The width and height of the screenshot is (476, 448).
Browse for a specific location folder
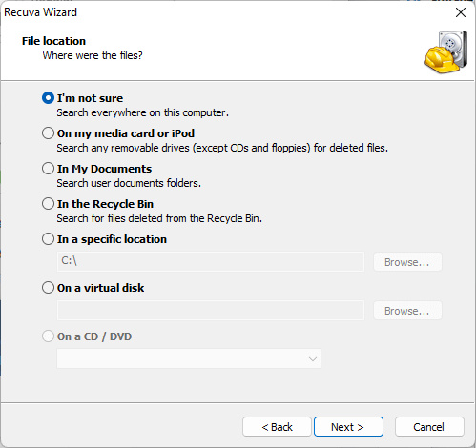[x=407, y=262]
